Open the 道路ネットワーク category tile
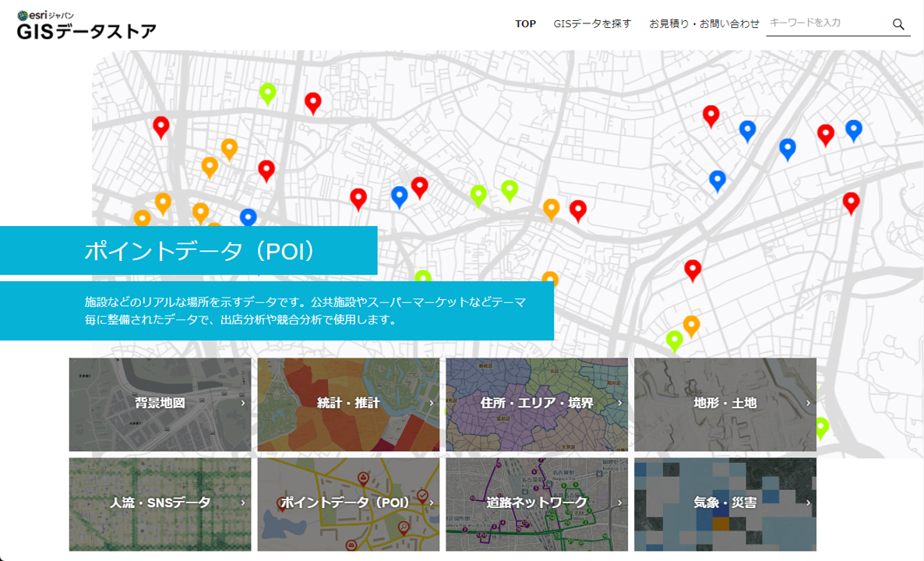 pyautogui.click(x=537, y=503)
